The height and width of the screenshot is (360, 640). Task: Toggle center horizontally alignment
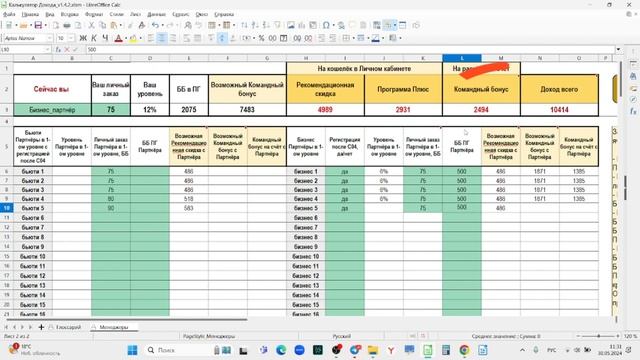162,38
